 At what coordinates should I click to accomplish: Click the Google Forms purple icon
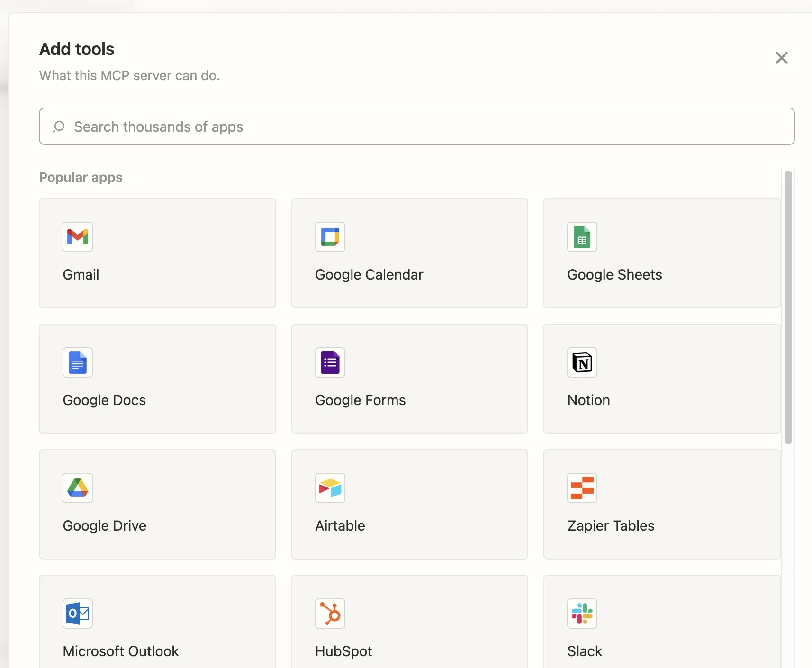[330, 362]
